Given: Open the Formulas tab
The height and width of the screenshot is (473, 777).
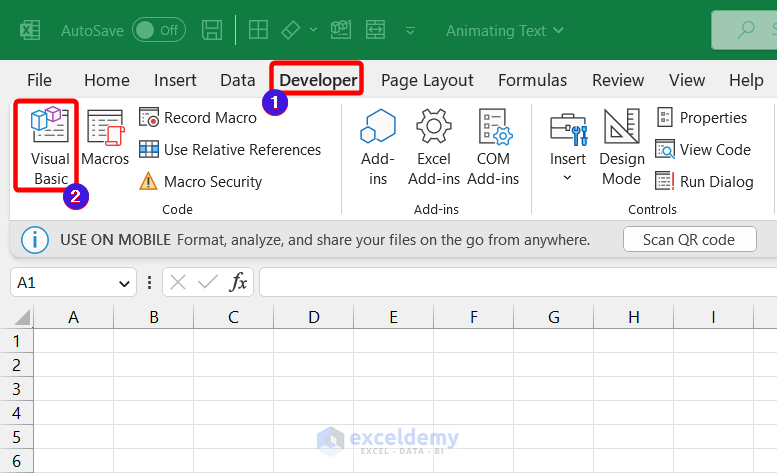Looking at the screenshot, I should tap(532, 80).
